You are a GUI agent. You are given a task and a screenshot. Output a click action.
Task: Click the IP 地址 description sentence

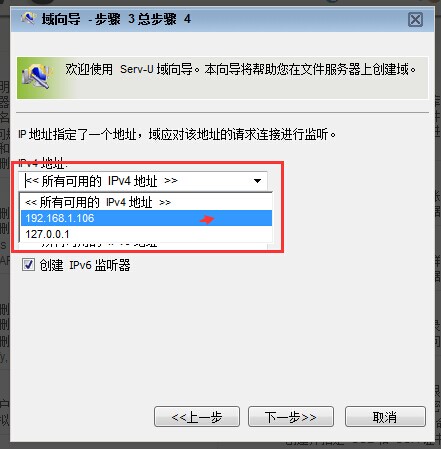[x=177, y=135]
